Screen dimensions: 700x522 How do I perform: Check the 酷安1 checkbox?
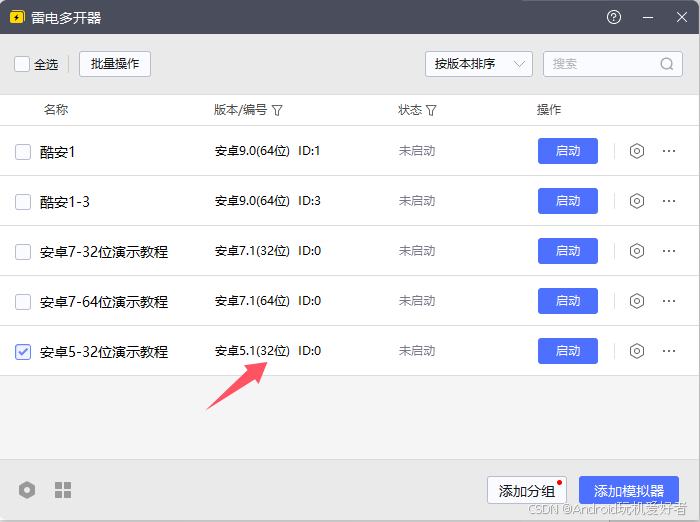click(x=23, y=152)
